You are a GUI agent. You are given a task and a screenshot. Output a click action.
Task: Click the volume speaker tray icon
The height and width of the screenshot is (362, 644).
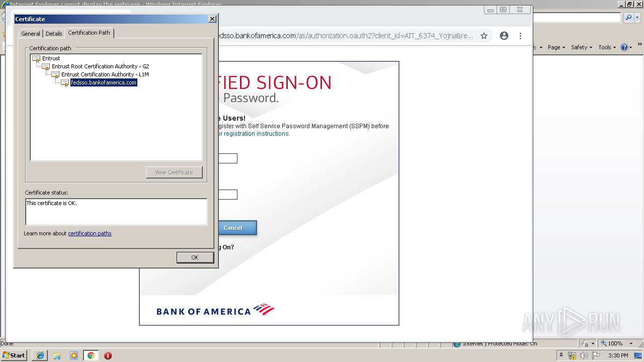click(584, 355)
